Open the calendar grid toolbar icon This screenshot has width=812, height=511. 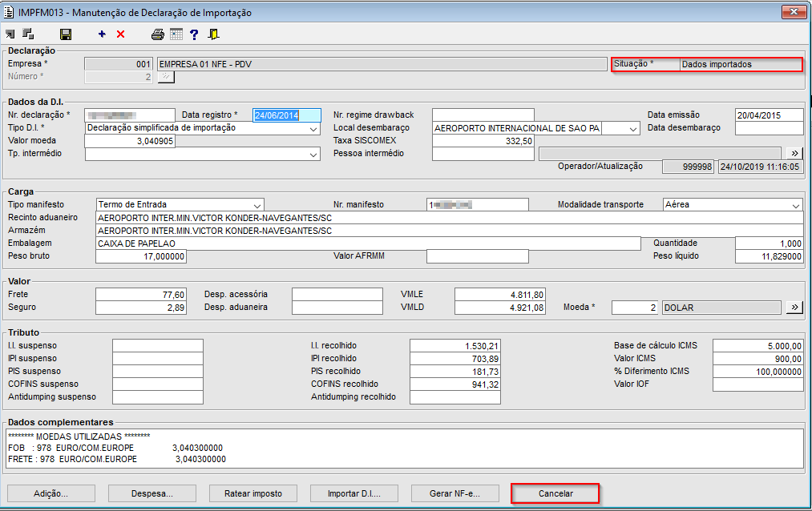176,34
